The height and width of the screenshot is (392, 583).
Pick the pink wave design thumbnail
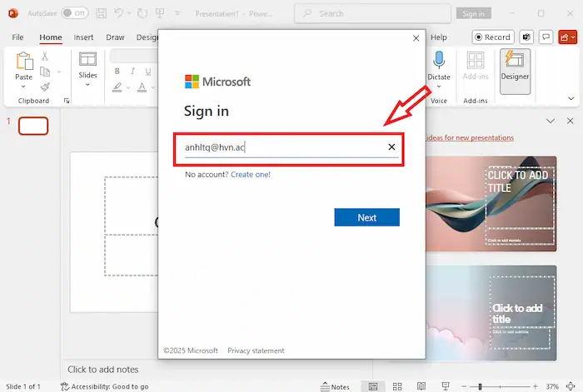[x=491, y=204]
